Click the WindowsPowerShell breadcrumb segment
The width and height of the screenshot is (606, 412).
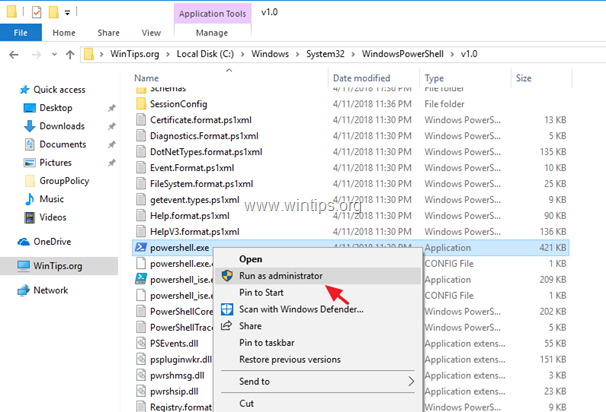coord(402,54)
